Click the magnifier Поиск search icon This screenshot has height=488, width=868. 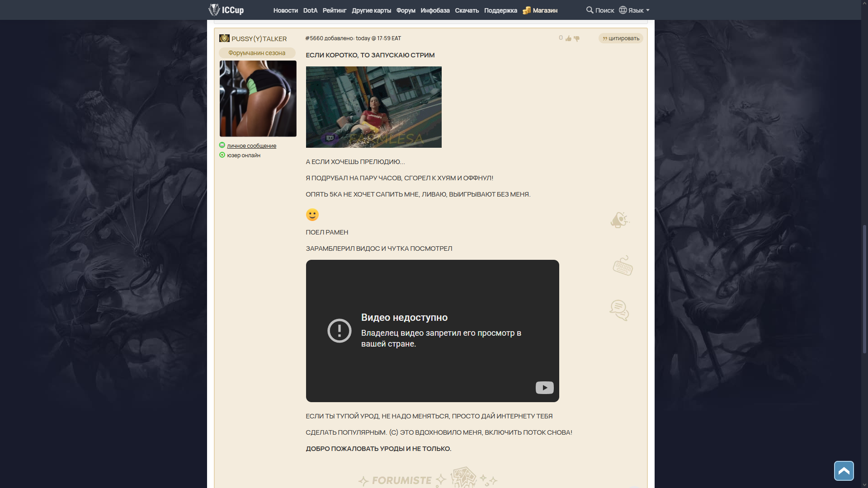pos(590,10)
